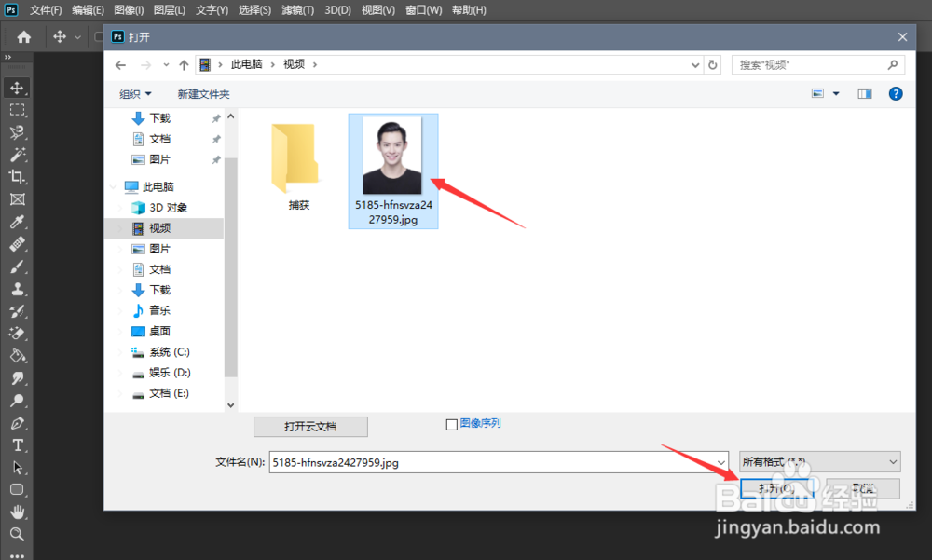This screenshot has width=932, height=560.
Task: Click the navigation pane scroll down arrow
Action: [230, 404]
